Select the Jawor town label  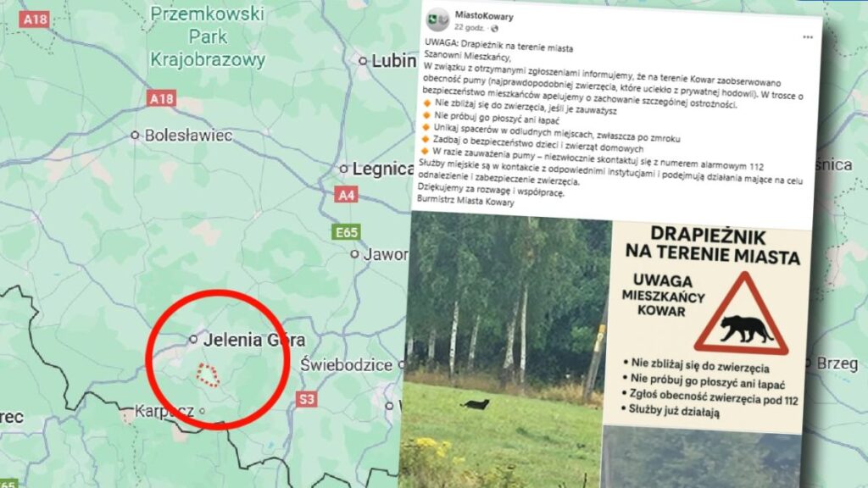click(x=386, y=254)
